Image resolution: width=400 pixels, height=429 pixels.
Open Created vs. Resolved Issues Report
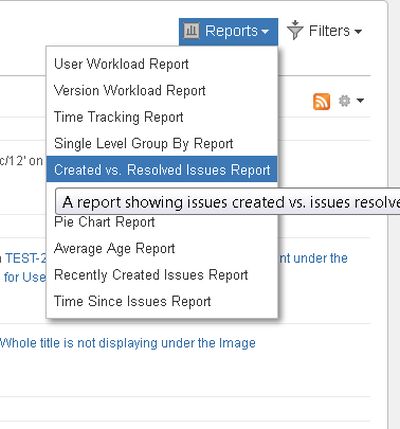[x=162, y=169]
